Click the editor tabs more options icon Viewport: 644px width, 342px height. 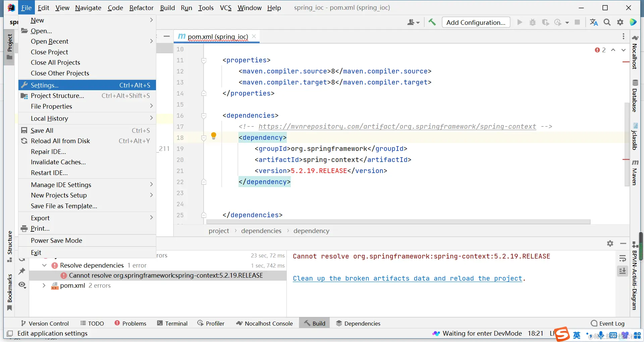(624, 36)
